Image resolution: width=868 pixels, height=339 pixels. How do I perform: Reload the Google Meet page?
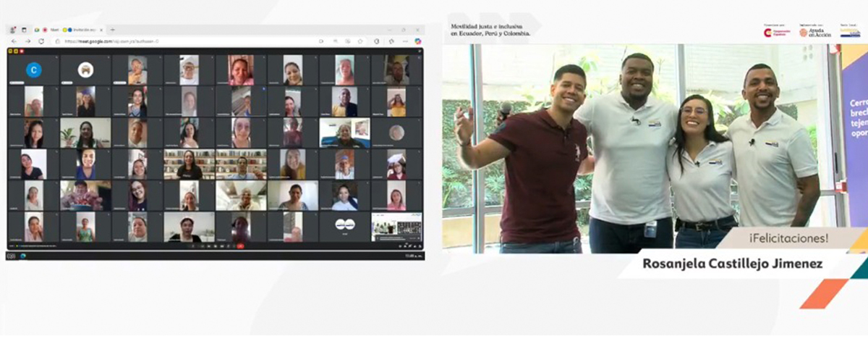pyautogui.click(x=41, y=41)
